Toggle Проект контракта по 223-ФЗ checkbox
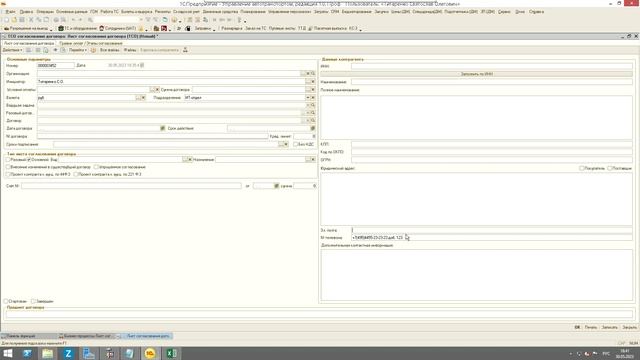The image size is (640, 360). [x=76, y=174]
